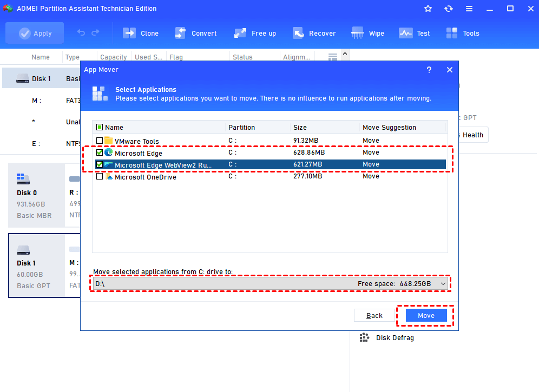Screen dimensions: 539x392
Task: Select the Disk 1 60.00GB panel
Action: [x=36, y=265]
